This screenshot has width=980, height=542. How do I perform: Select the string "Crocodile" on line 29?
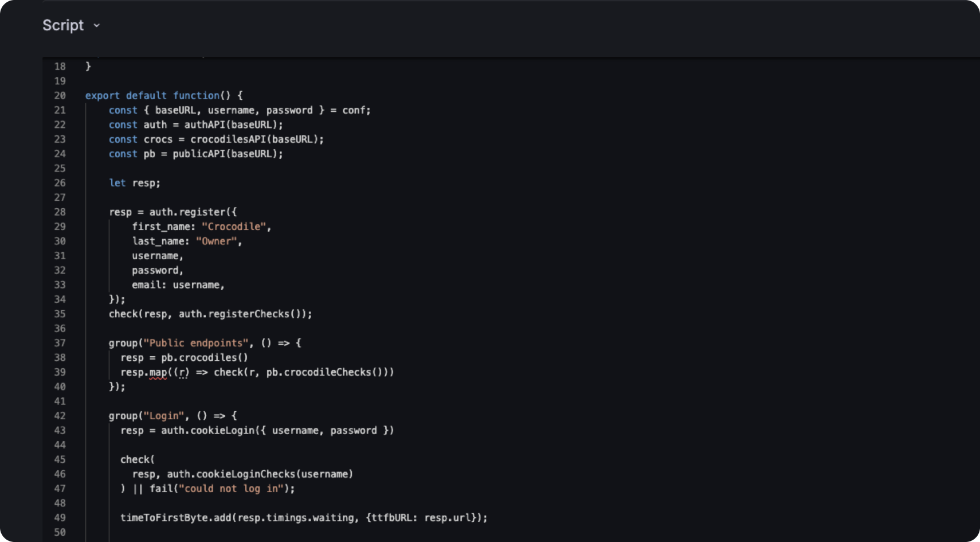coord(234,227)
